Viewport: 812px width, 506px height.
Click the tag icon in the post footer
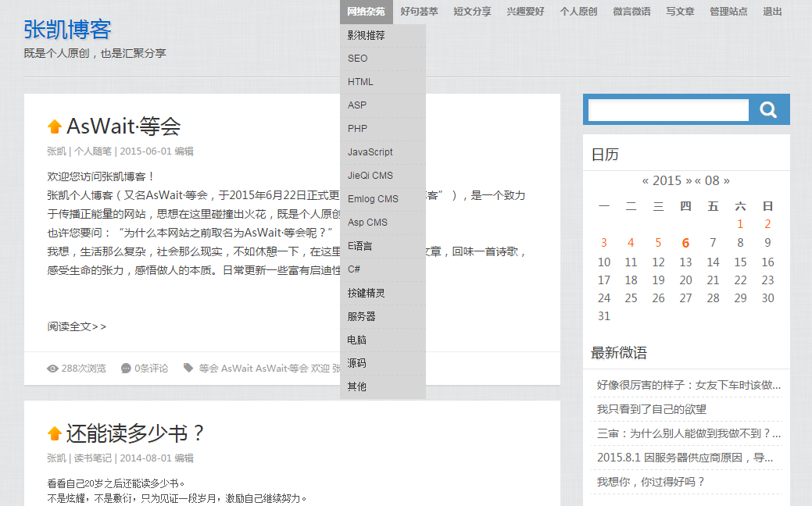click(188, 368)
